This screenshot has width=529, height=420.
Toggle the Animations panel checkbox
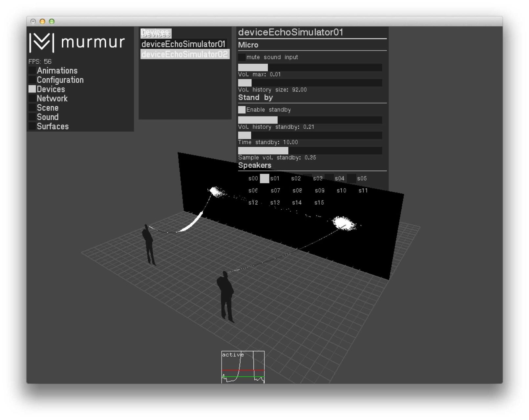[x=32, y=71]
